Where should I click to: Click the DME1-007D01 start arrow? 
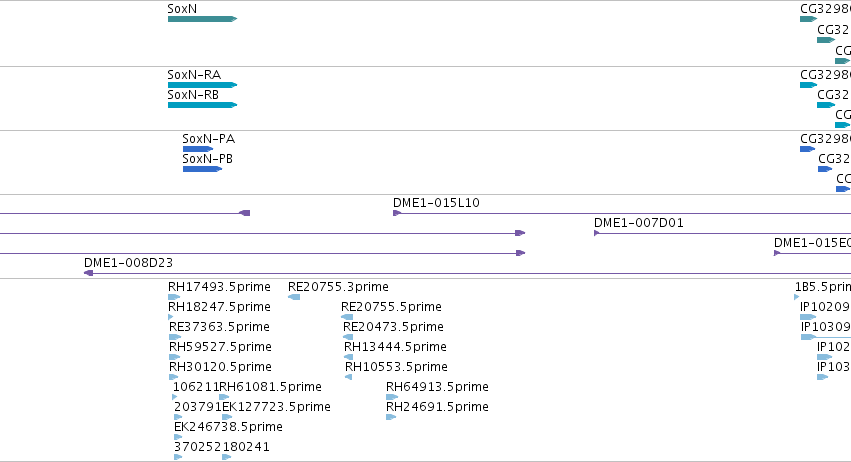596,233
